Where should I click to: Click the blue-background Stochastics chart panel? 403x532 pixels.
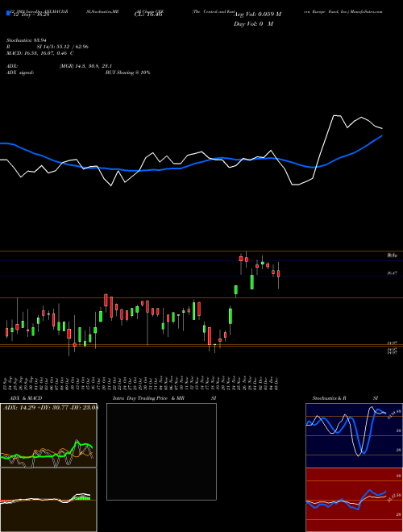[354, 435]
